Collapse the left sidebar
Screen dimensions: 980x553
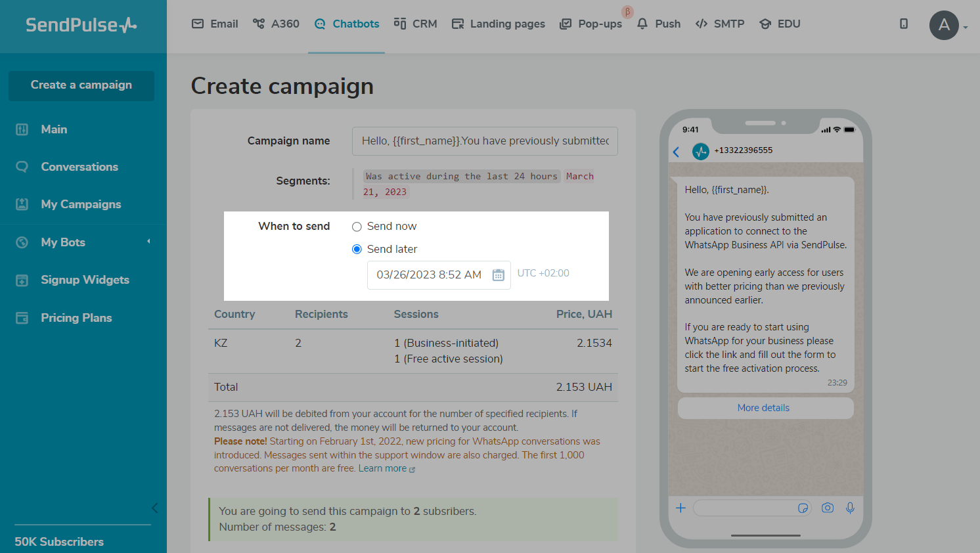(x=154, y=508)
